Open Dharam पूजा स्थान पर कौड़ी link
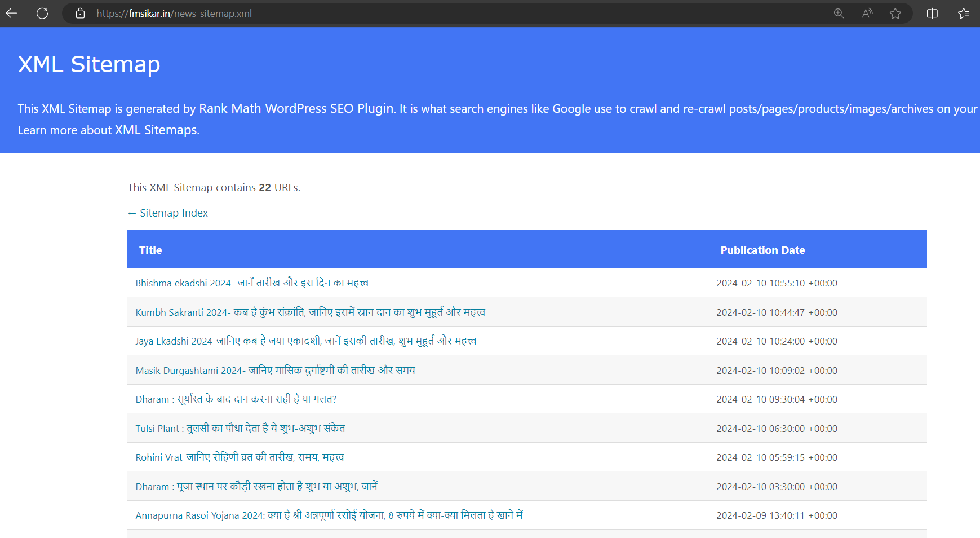The width and height of the screenshot is (980, 538). tap(256, 487)
